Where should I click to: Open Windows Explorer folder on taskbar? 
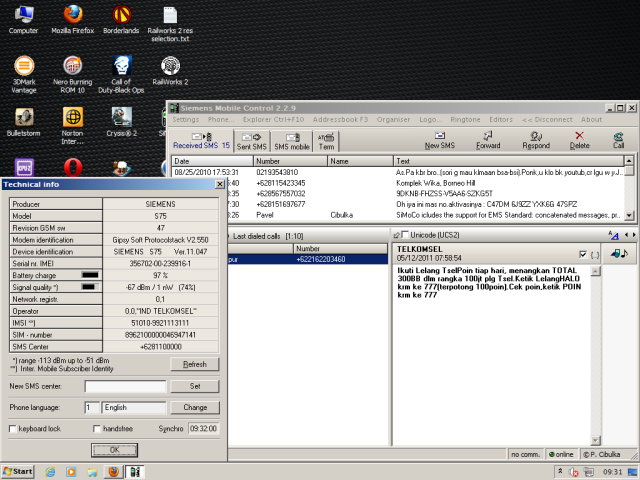point(92,472)
